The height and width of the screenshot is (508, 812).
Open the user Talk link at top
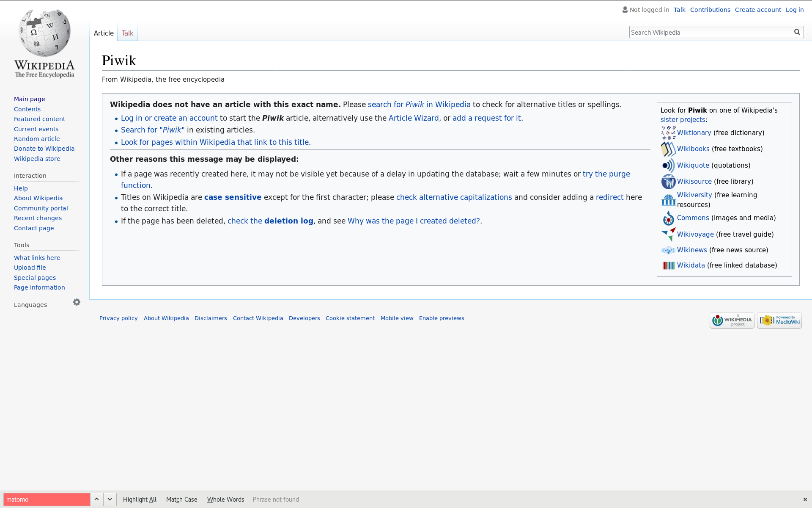pyautogui.click(x=680, y=10)
